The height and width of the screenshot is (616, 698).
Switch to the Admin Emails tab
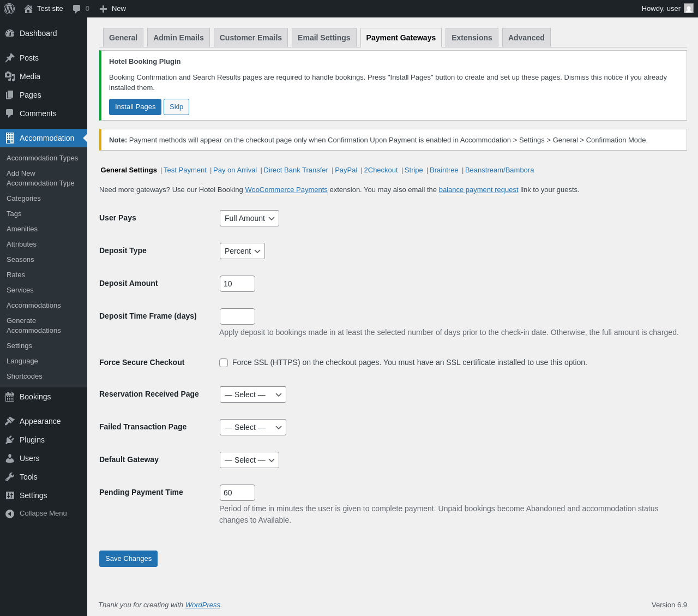(x=178, y=38)
